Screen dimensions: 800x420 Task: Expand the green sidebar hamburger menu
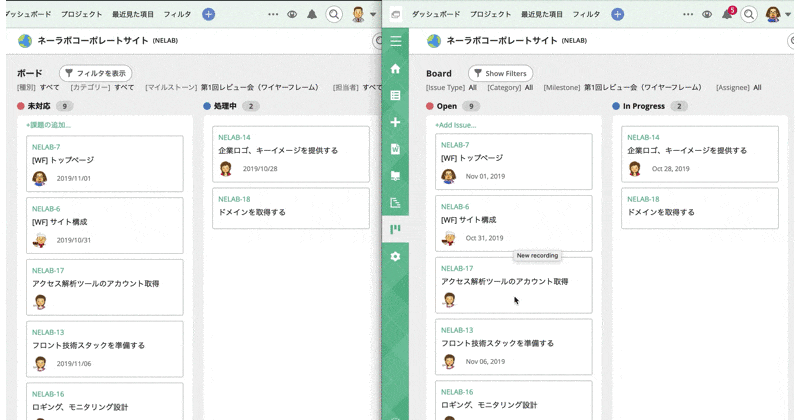(x=396, y=41)
